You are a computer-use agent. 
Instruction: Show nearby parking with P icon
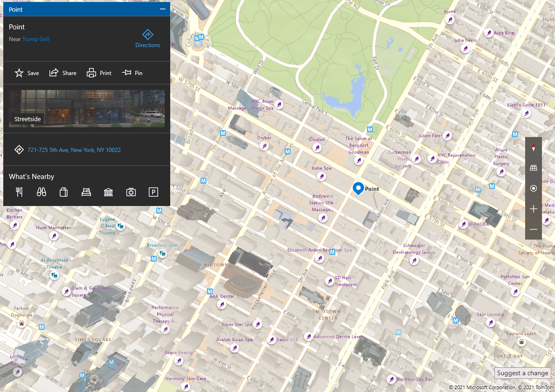(x=153, y=192)
